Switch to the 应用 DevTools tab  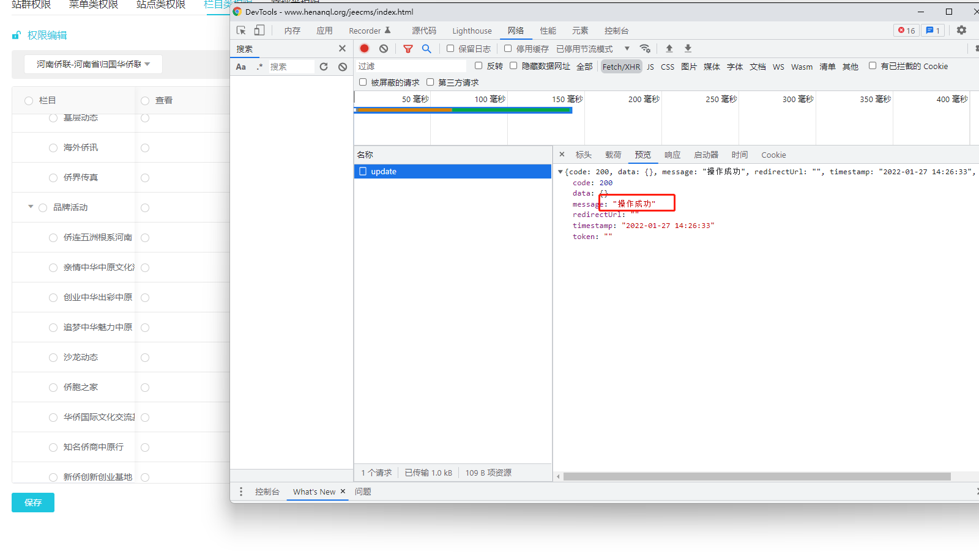tap(325, 31)
